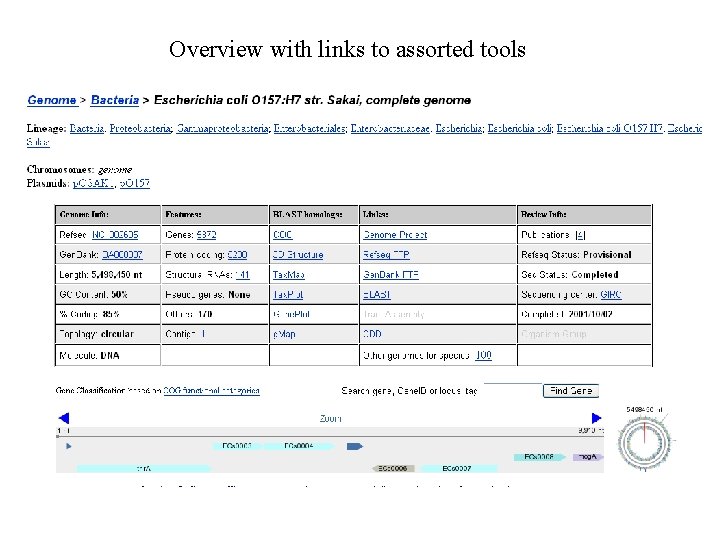Click the small blue triangle in gene track
The image size is (720, 540).
(x=69, y=446)
